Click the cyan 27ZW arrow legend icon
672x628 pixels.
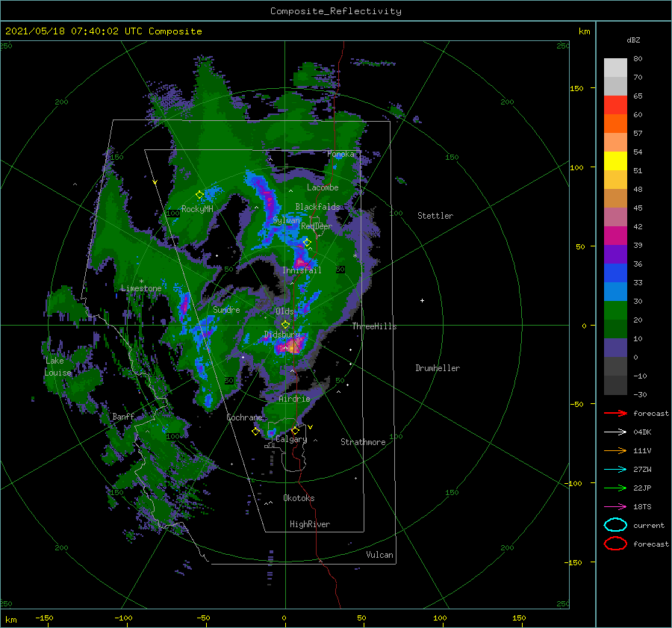[615, 469]
